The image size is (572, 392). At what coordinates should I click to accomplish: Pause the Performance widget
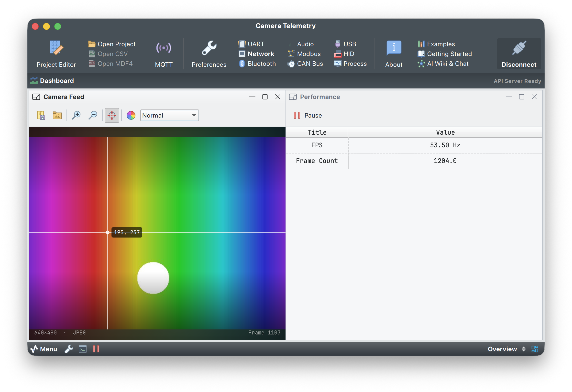(x=308, y=115)
